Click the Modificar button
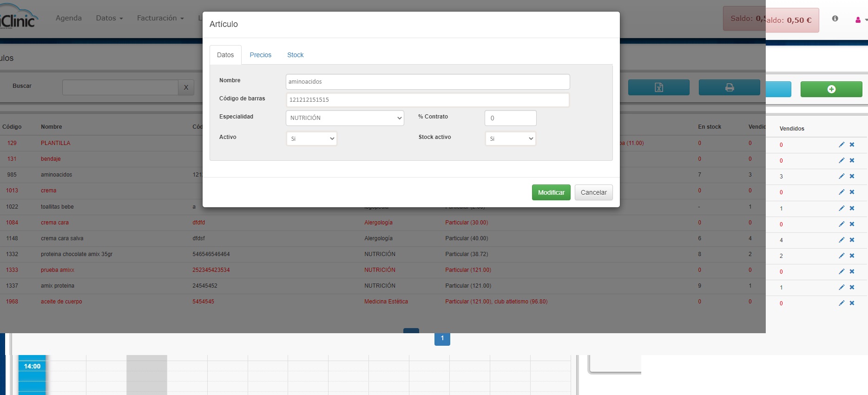The height and width of the screenshot is (395, 868). (x=551, y=192)
